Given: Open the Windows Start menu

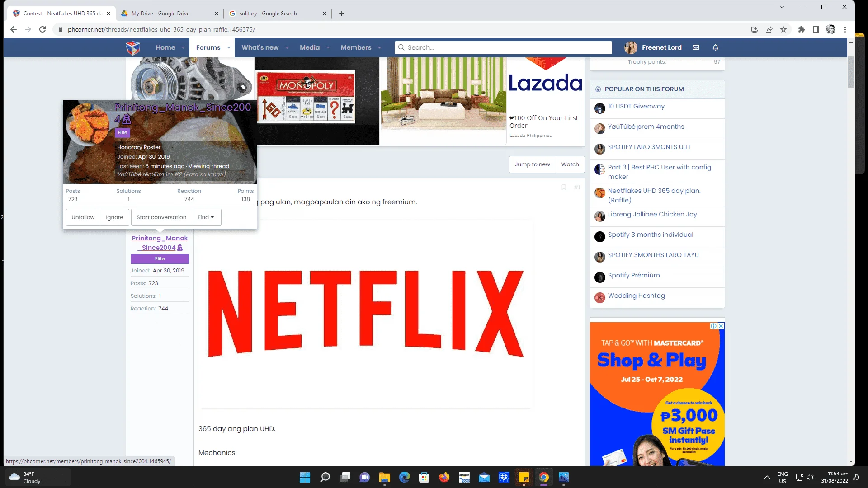Looking at the screenshot, I should pos(305,477).
